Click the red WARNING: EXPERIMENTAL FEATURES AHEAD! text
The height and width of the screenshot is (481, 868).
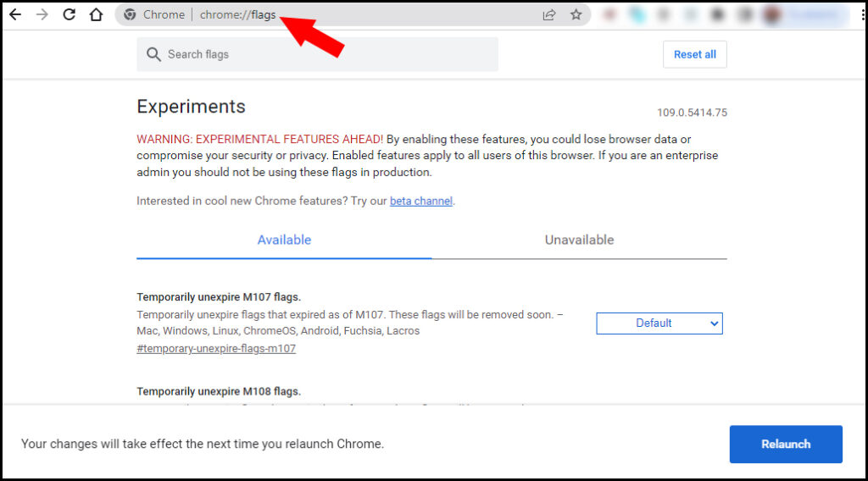click(x=259, y=140)
